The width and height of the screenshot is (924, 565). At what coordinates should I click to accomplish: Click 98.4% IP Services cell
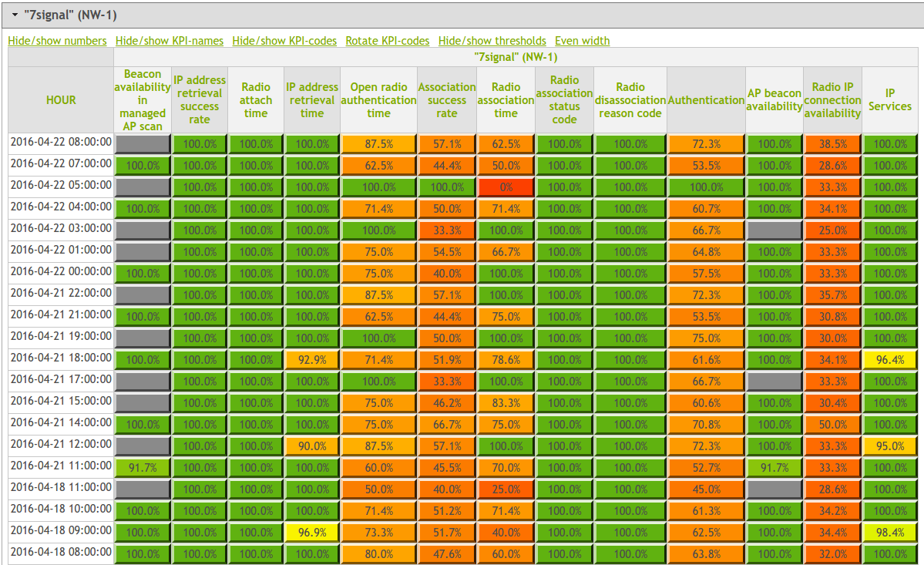click(x=890, y=533)
